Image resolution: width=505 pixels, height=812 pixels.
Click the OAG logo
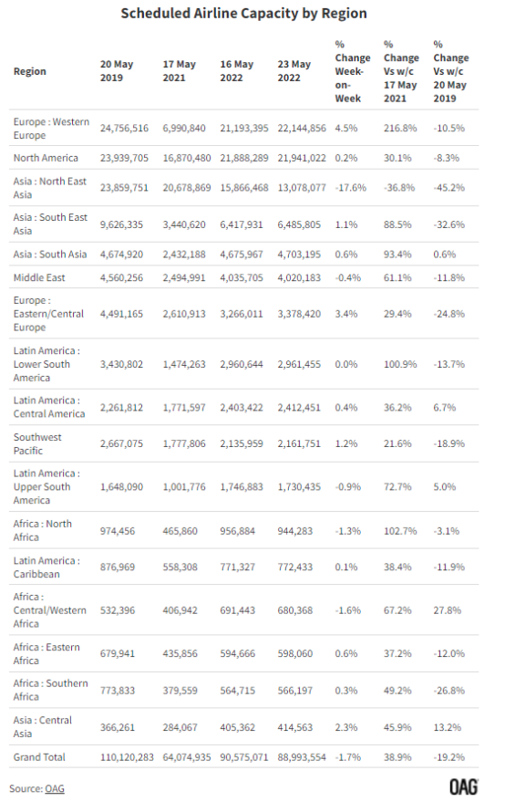tap(464, 787)
